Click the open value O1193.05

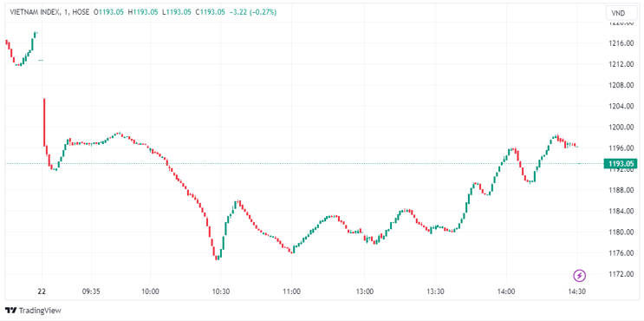pyautogui.click(x=109, y=13)
